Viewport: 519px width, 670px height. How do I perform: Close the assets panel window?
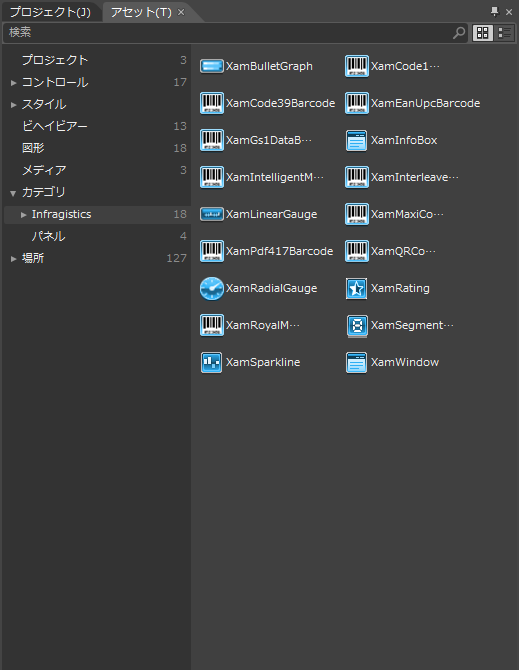(x=509, y=12)
